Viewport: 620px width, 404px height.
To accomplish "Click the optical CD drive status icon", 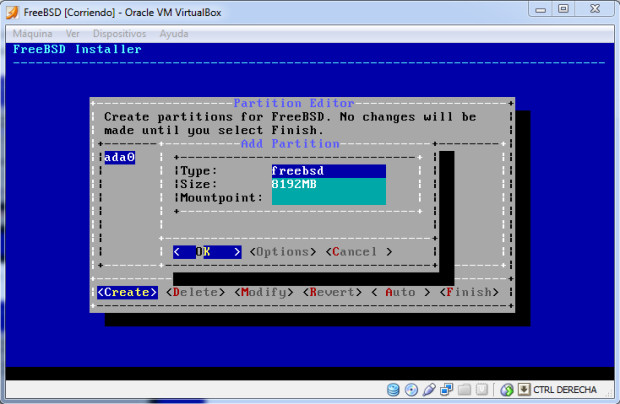I will pos(411,389).
